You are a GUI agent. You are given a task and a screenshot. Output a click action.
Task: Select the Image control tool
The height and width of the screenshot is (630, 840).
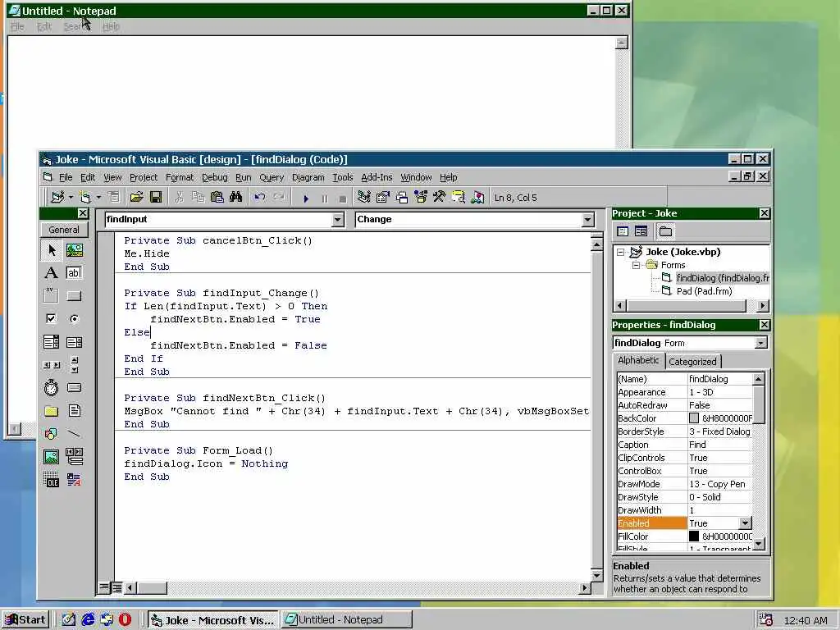(52, 456)
